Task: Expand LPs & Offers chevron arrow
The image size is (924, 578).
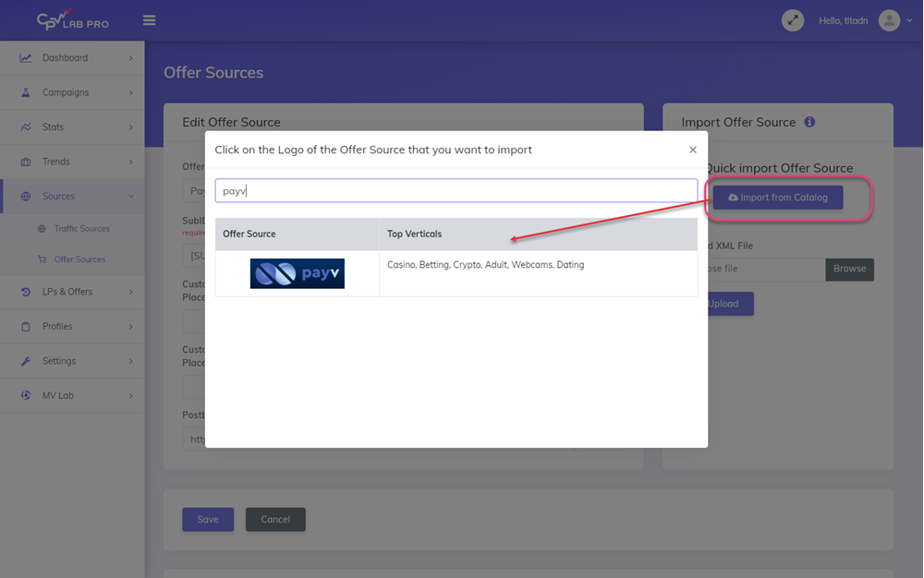Action: (x=131, y=292)
